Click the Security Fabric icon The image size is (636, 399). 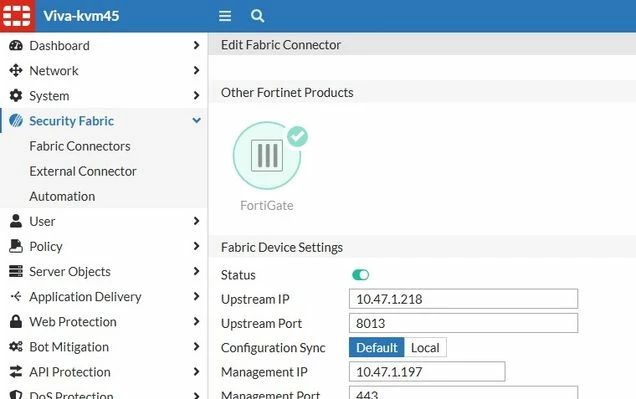[16, 121]
